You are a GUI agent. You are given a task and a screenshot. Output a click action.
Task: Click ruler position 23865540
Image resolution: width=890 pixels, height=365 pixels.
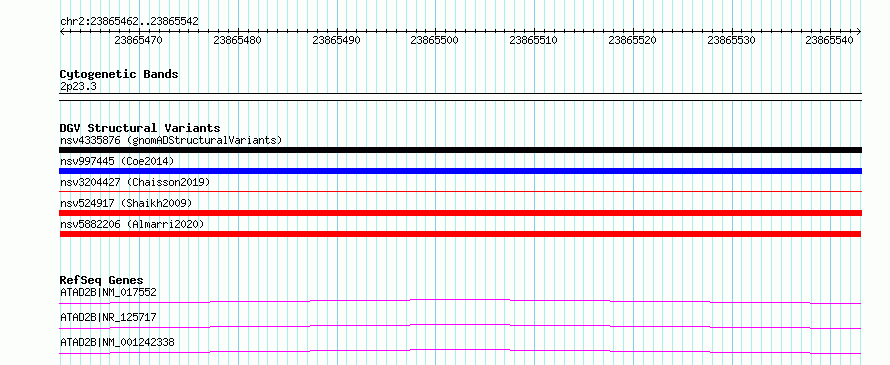click(829, 40)
